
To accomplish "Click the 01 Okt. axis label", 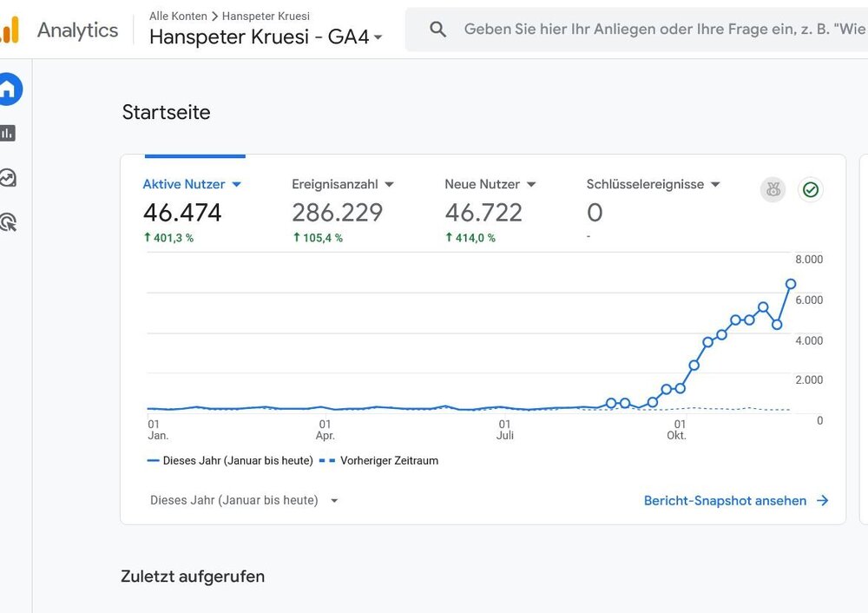I will coord(678,430).
